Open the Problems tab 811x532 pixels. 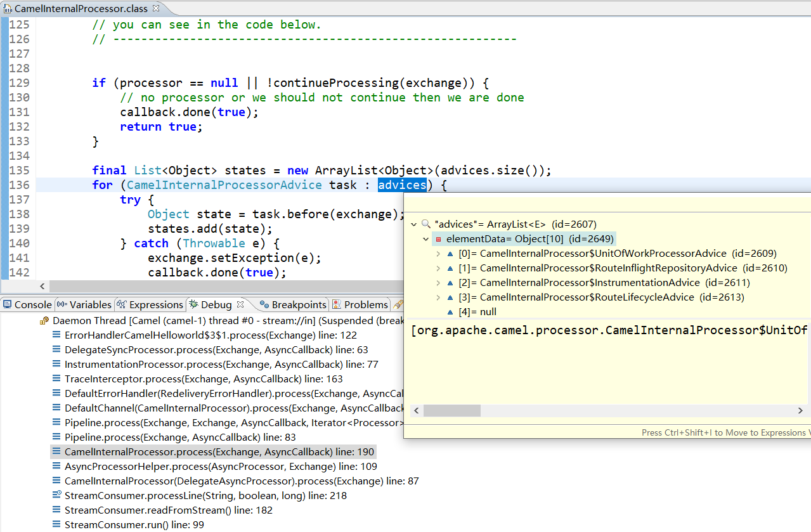[360, 304]
